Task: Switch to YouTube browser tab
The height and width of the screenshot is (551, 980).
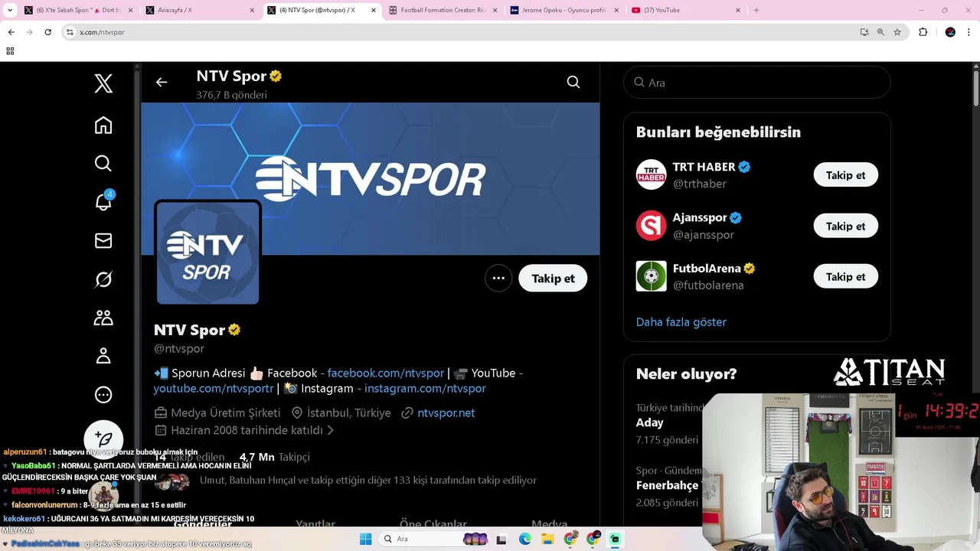Action: [686, 10]
